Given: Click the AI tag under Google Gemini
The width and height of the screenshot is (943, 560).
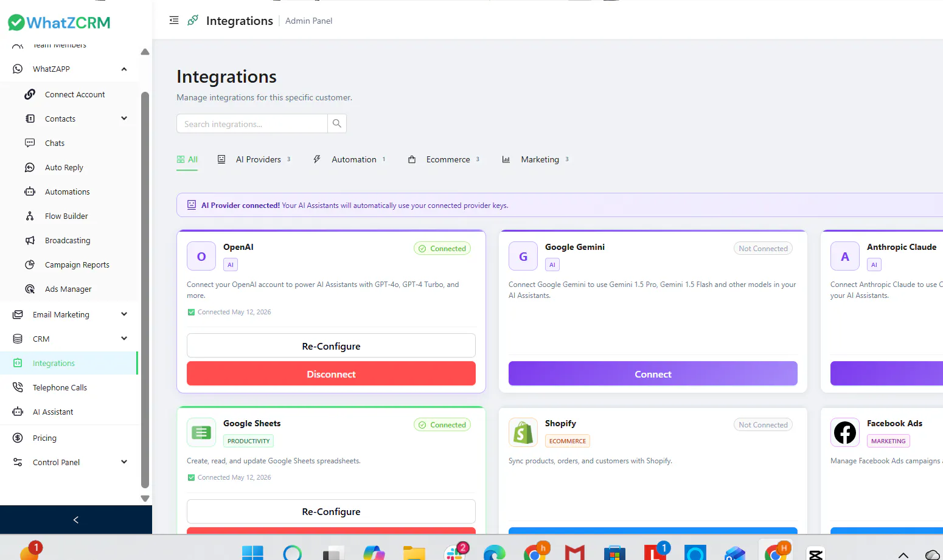Looking at the screenshot, I should [x=552, y=264].
